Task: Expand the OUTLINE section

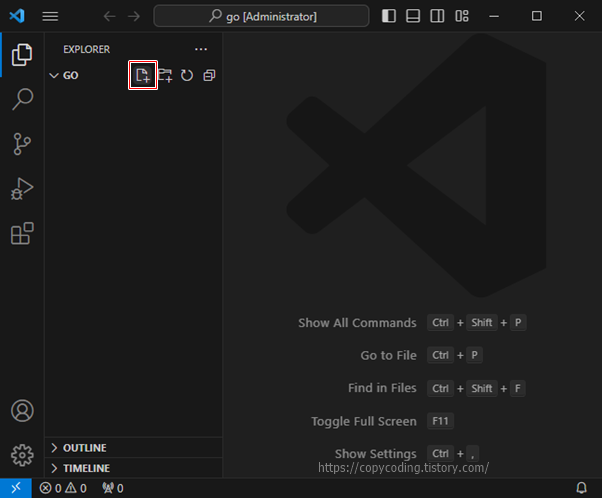Action: (134, 448)
